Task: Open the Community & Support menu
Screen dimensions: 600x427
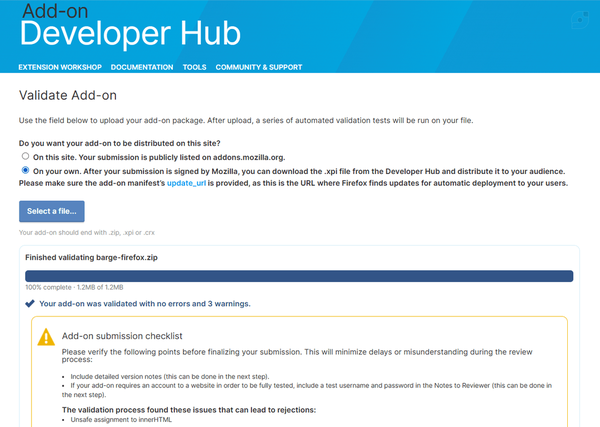Action: [259, 67]
